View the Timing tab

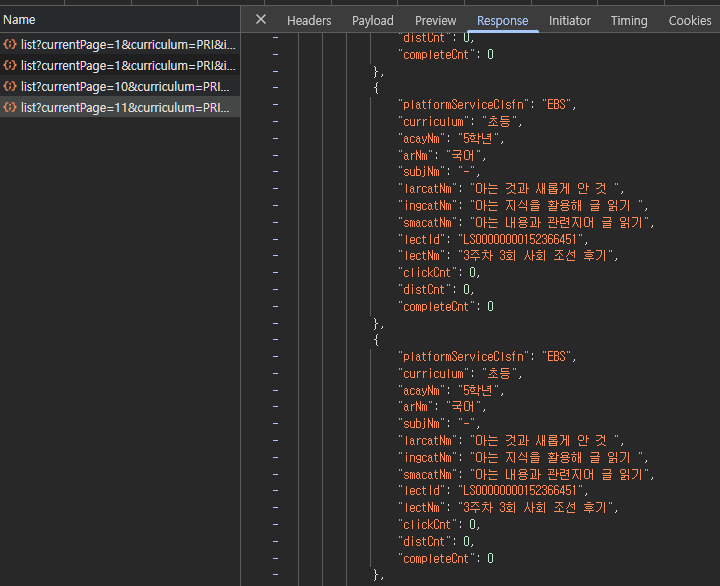[629, 21]
